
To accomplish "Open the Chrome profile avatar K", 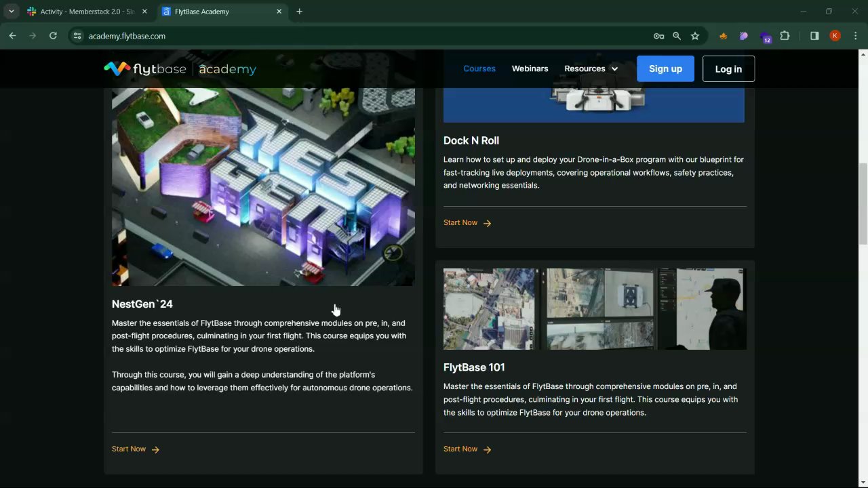I will tap(835, 36).
